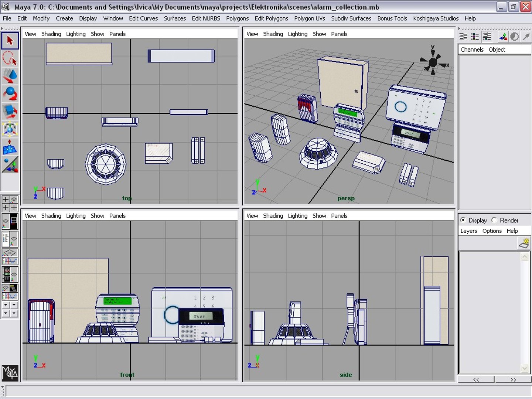Image resolution: width=532 pixels, height=399 pixels.
Task: Click the >> button below the layer list
Action: point(513,379)
